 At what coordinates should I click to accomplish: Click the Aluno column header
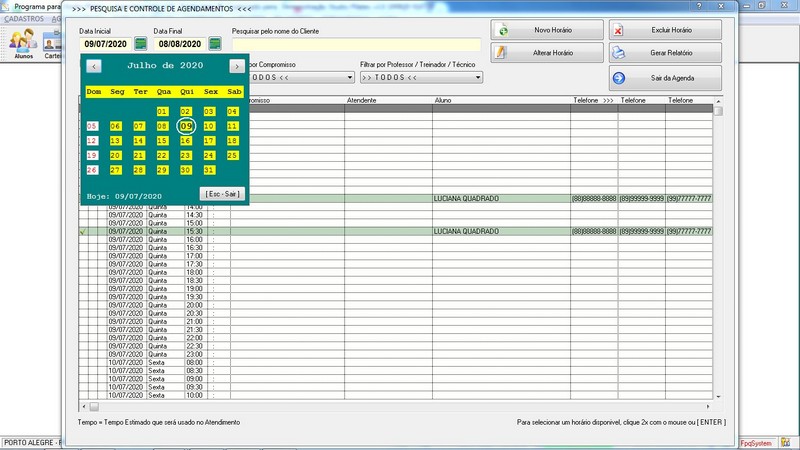[x=501, y=101]
